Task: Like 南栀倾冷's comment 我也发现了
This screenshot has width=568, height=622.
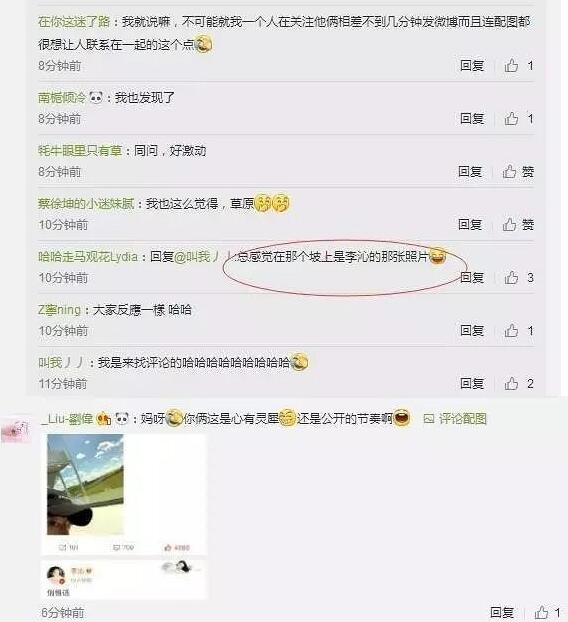Action: (518, 119)
